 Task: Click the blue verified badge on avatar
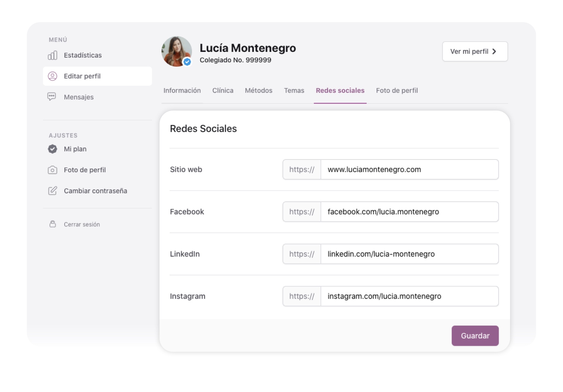click(187, 62)
